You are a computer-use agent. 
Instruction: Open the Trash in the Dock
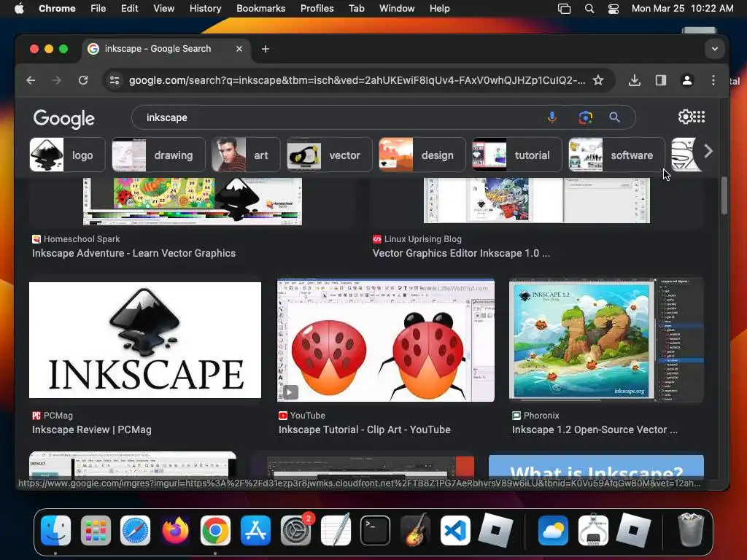[x=690, y=529]
